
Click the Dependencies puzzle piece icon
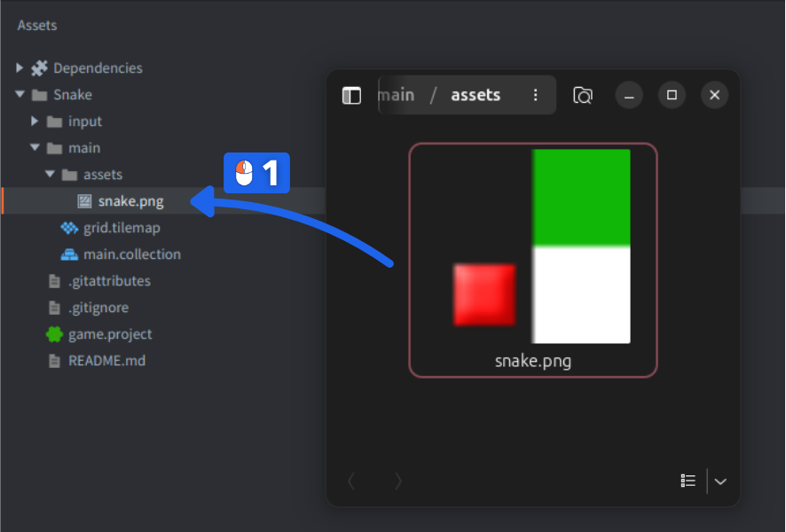pos(39,68)
